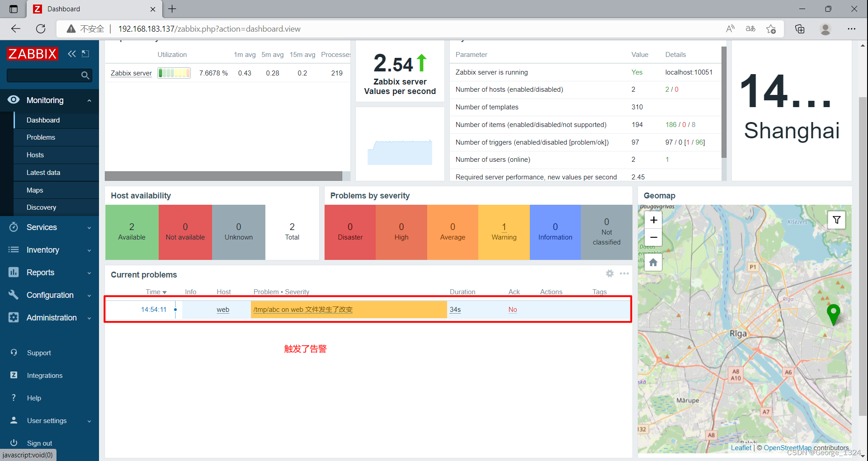Expand the Services menu section
Viewport: 868px width, 461px height.
click(90, 227)
